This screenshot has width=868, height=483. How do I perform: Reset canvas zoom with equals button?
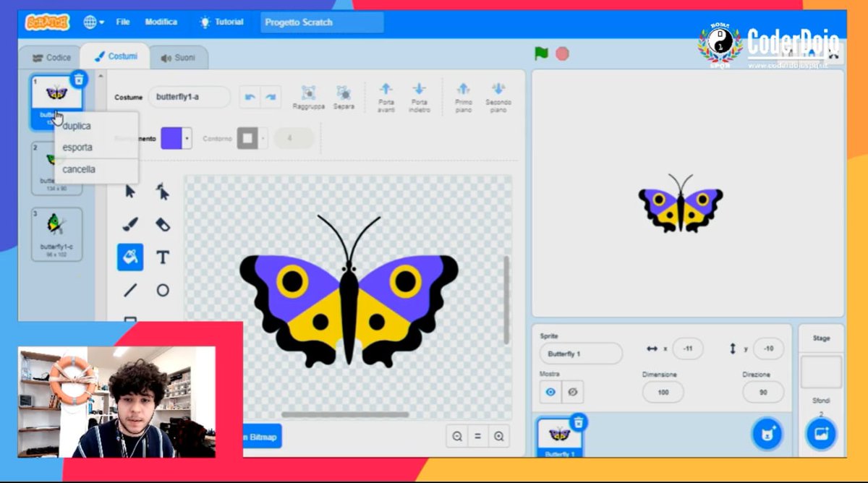[x=477, y=436]
